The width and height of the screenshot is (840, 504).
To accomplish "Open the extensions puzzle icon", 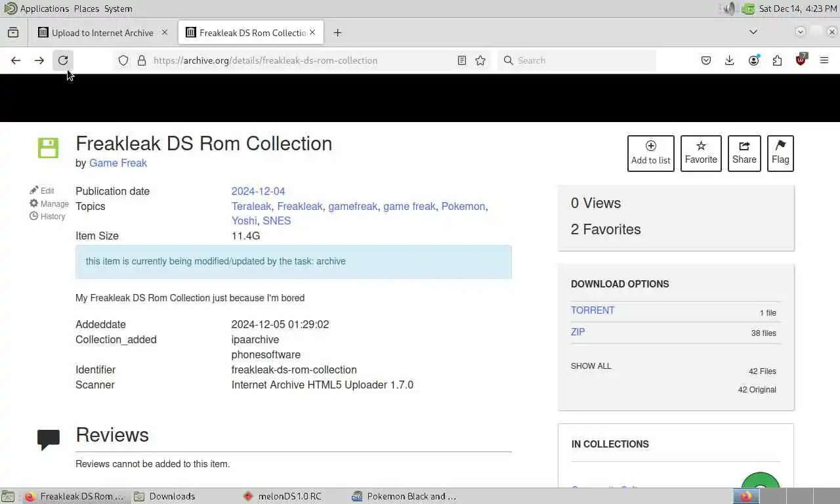I will tap(777, 60).
